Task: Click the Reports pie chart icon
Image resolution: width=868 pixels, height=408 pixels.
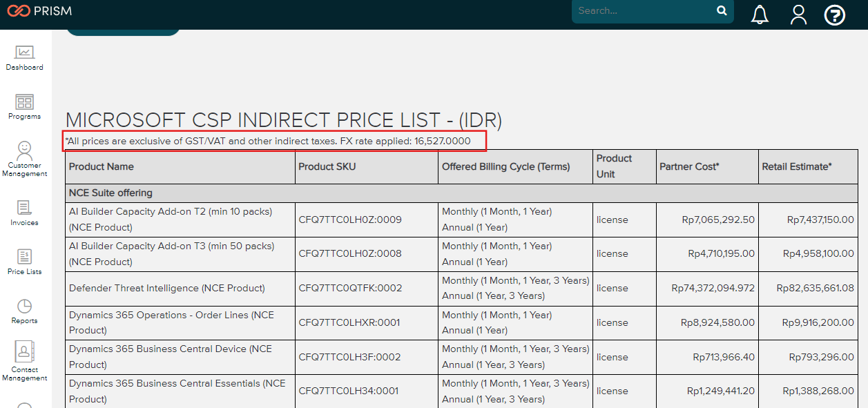Action: click(25, 306)
